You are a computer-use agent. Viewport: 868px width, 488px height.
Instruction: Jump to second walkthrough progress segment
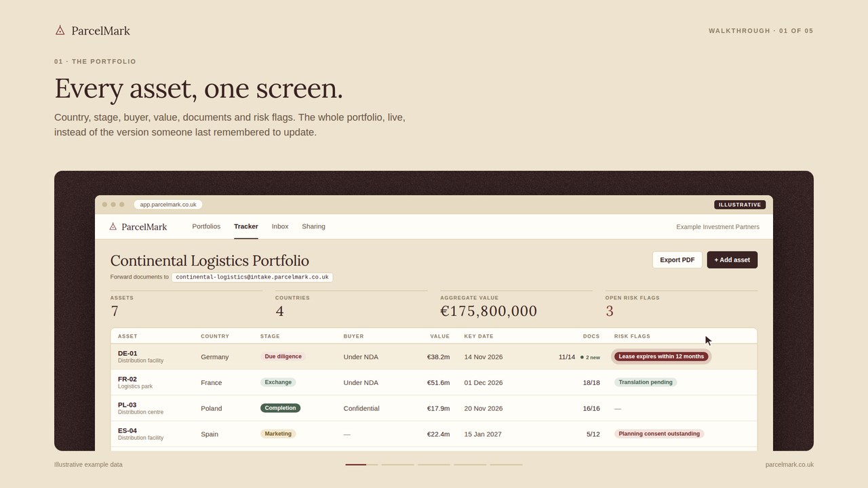(397, 464)
